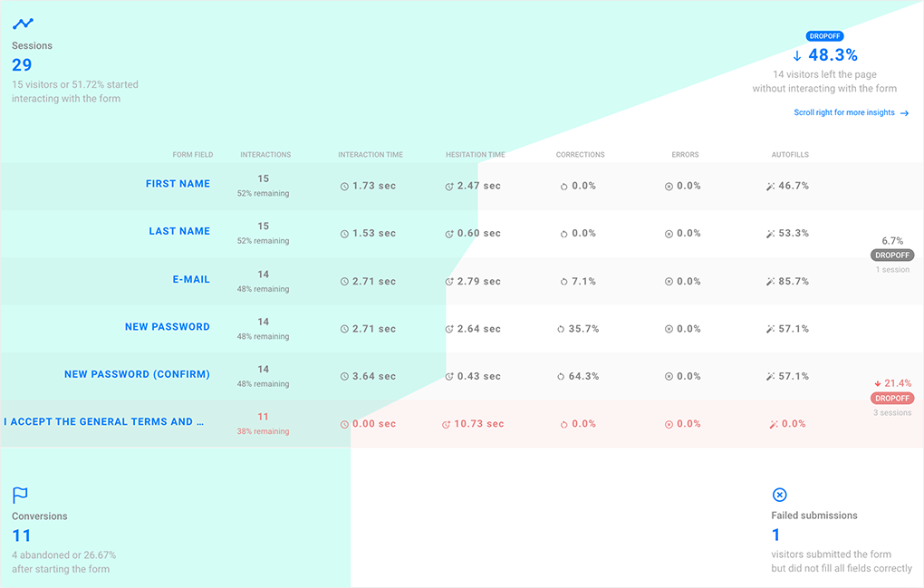This screenshot has width=924, height=588.
Task: Click the Conversions flag icon
Action: click(x=20, y=495)
